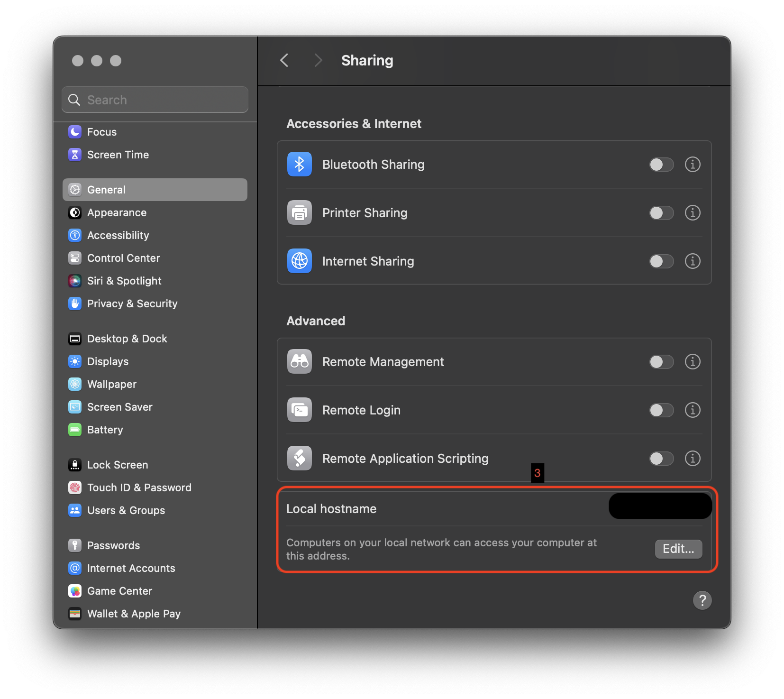The width and height of the screenshot is (784, 699).
Task: Toggle Remote Login on
Action: (661, 410)
